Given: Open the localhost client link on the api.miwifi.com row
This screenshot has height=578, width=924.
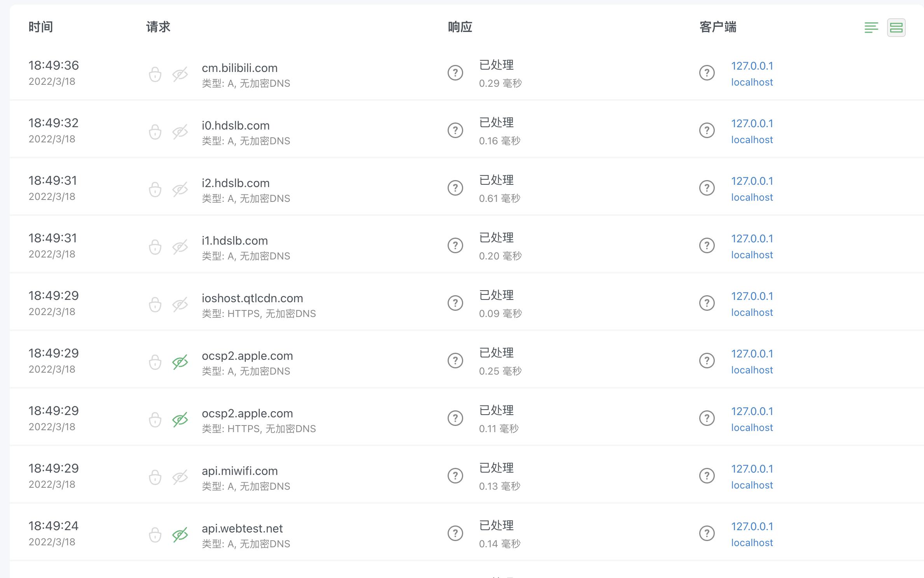Looking at the screenshot, I should click(x=752, y=485).
